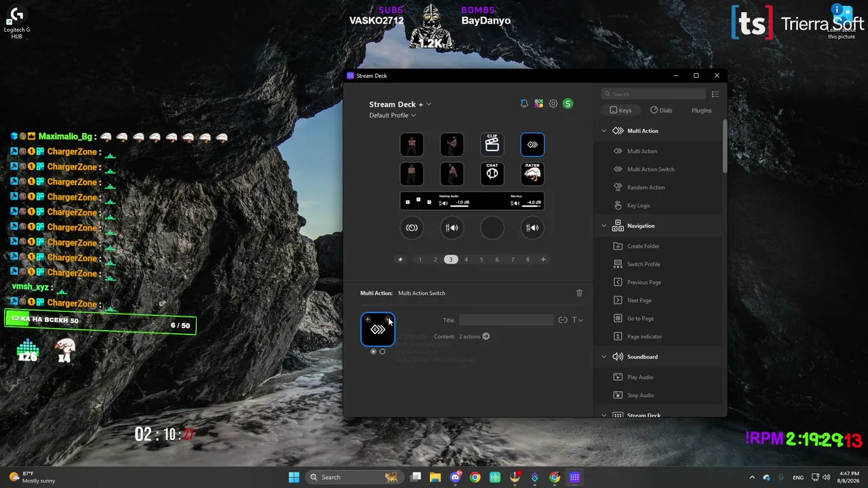Select the second state radio button

pos(382,352)
